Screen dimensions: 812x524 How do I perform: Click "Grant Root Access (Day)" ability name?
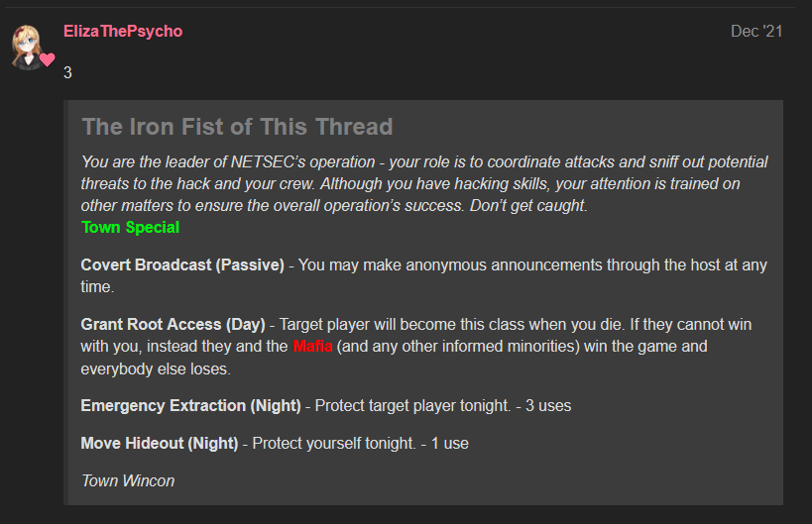[173, 324]
